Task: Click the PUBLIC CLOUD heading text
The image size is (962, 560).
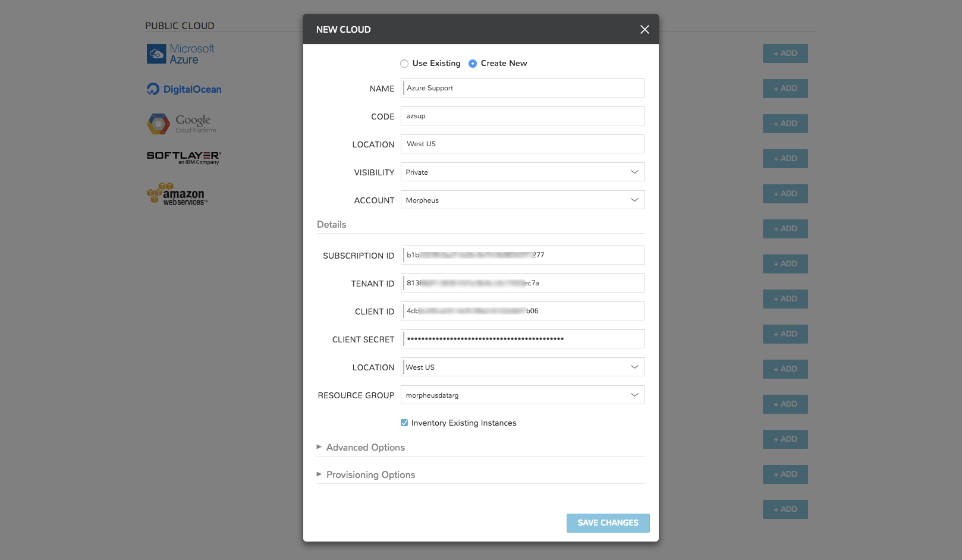Action: tap(180, 26)
